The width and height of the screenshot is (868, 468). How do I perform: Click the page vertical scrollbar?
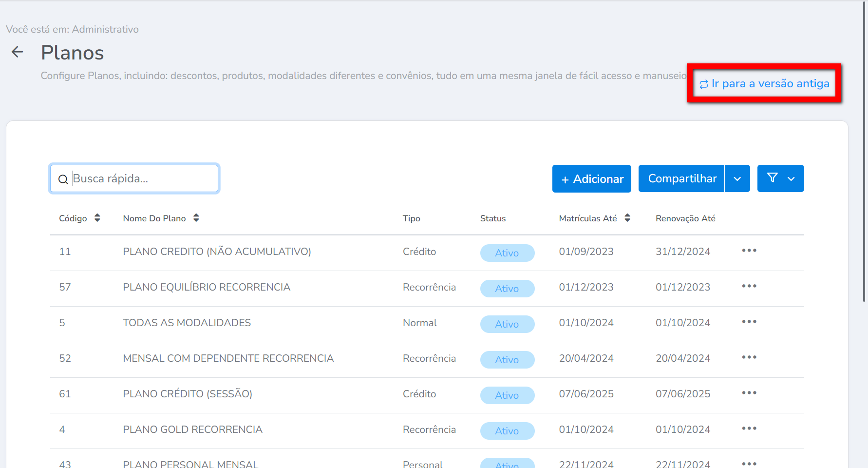coord(865,146)
